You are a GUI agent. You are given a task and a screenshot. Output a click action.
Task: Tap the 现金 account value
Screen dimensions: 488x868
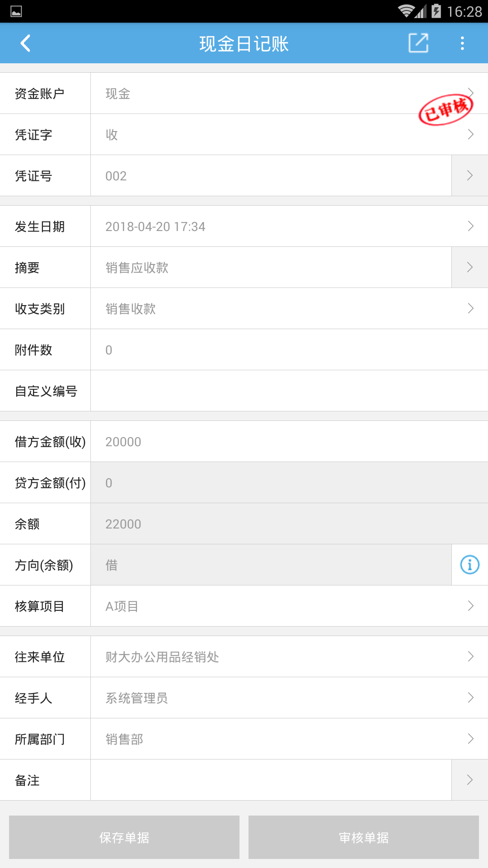(118, 94)
